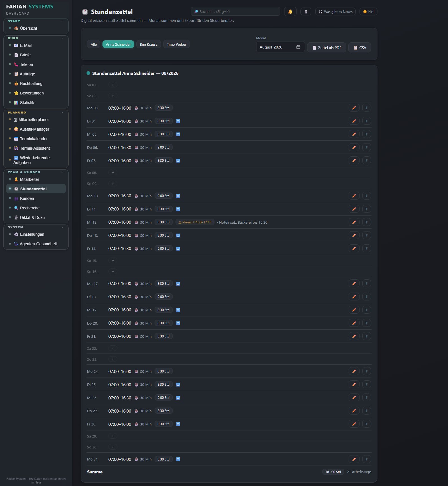Edit the Mi 26. time entry
Image resolution: width=448 pixels, height=486 pixels.
(x=354, y=398)
